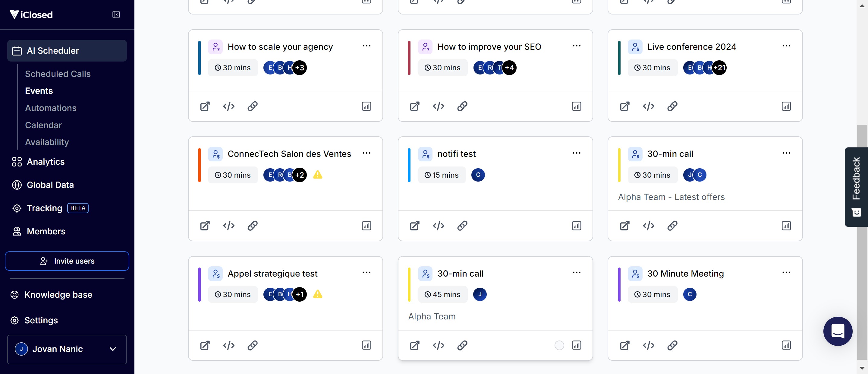Viewport: 868px width, 374px height.
Task: Open more options for Appel strategique test
Action: click(366, 272)
